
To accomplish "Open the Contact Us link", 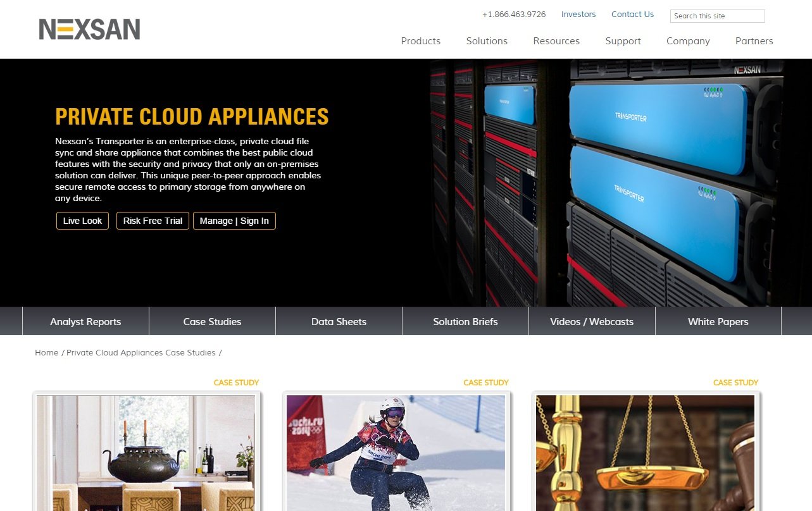I will [x=632, y=15].
